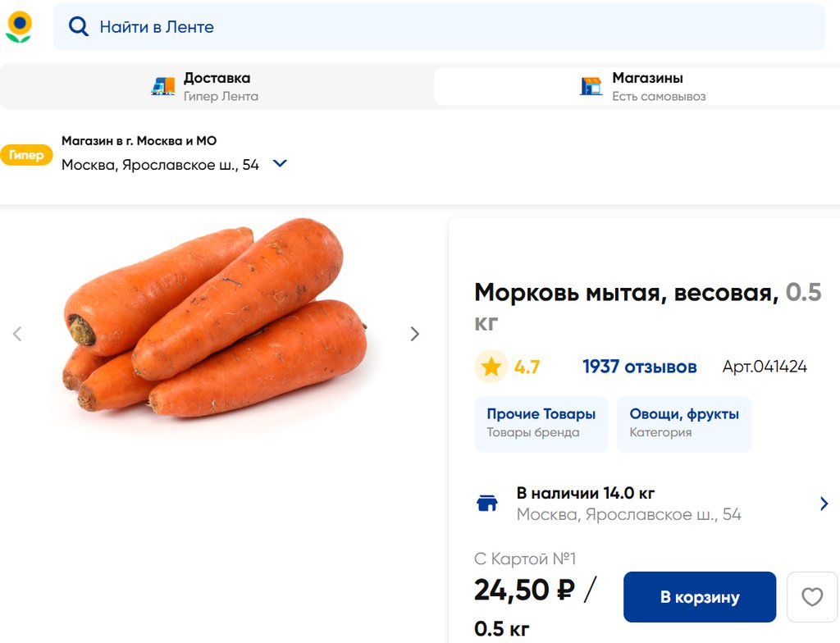
Task: Switch to the Магазины tab
Action: pos(646,86)
